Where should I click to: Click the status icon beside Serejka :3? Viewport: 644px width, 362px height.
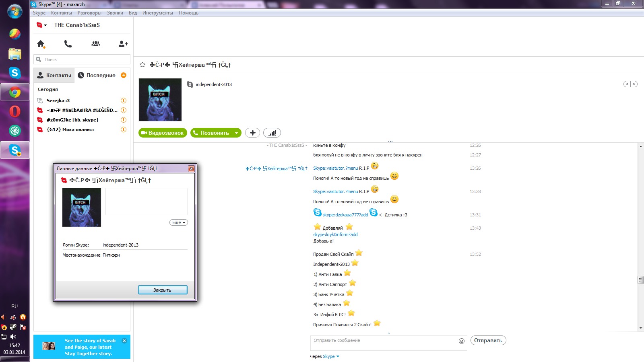point(40,101)
